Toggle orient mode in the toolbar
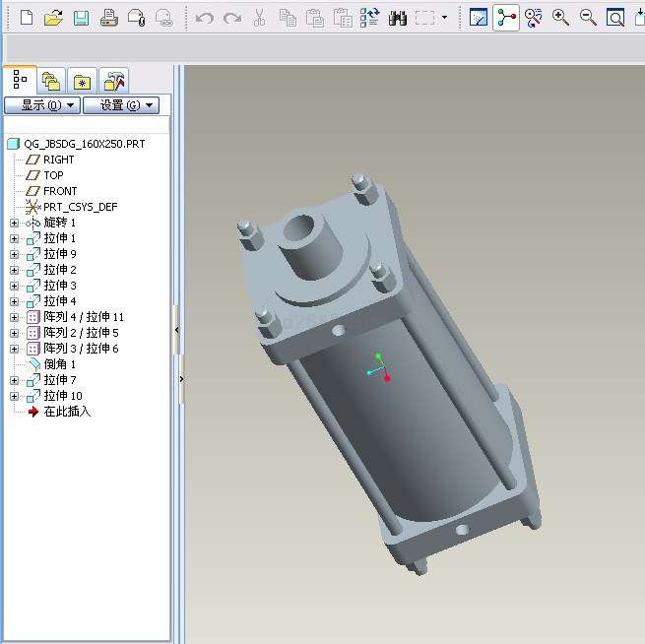645x644 pixels. (534, 18)
